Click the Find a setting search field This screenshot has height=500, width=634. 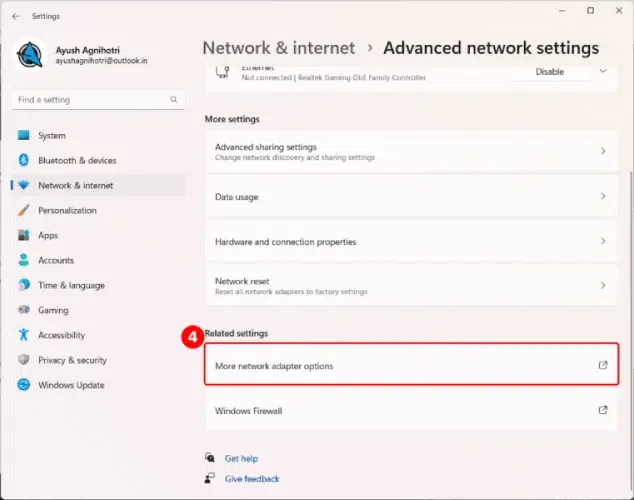click(x=98, y=100)
